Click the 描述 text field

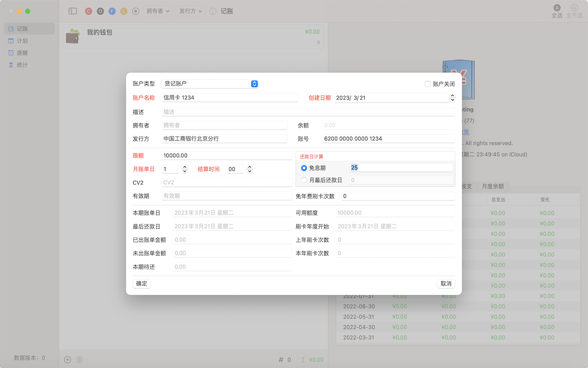coord(308,112)
